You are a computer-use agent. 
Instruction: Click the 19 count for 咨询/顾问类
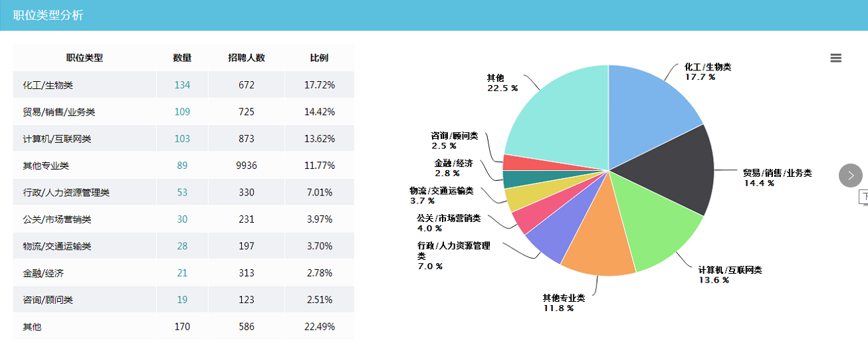182,300
